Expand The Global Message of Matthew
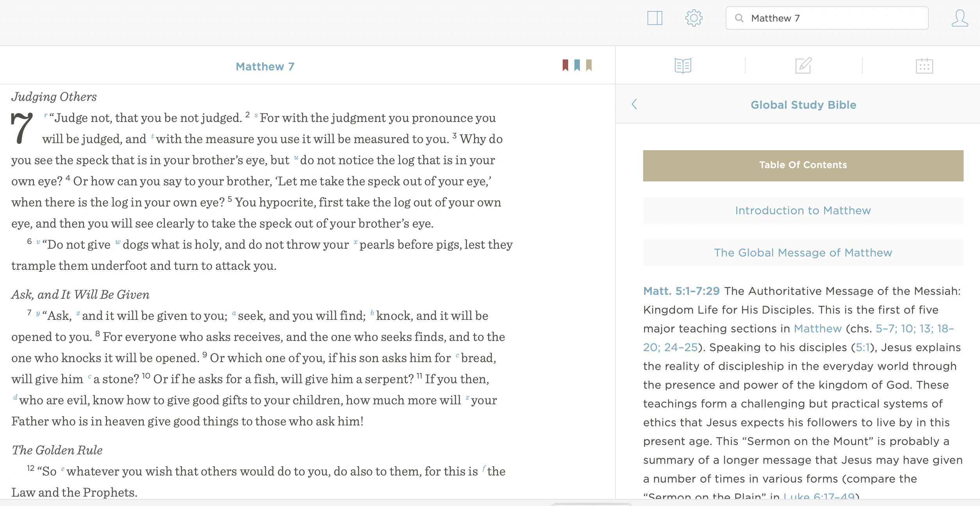Screen dimensions: 980x506 (803, 253)
